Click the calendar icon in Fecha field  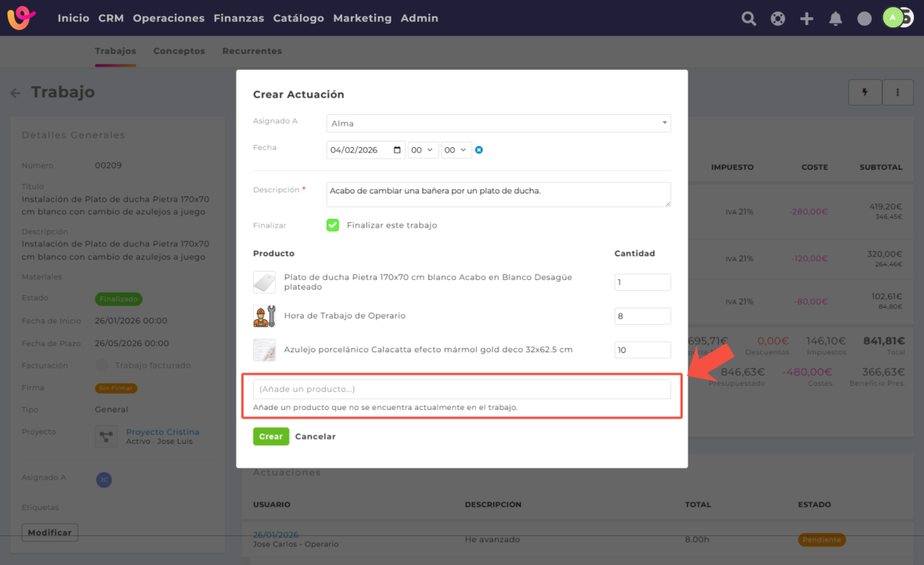pos(397,149)
